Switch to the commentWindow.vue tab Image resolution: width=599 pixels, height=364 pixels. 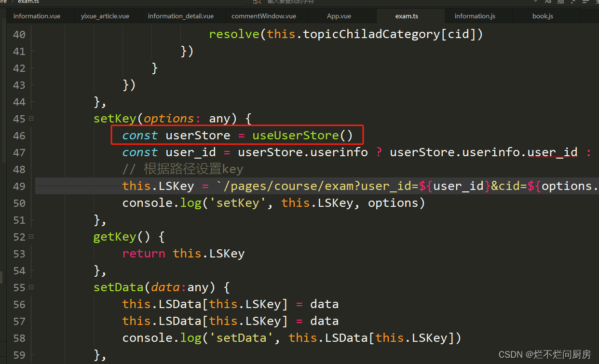264,15
